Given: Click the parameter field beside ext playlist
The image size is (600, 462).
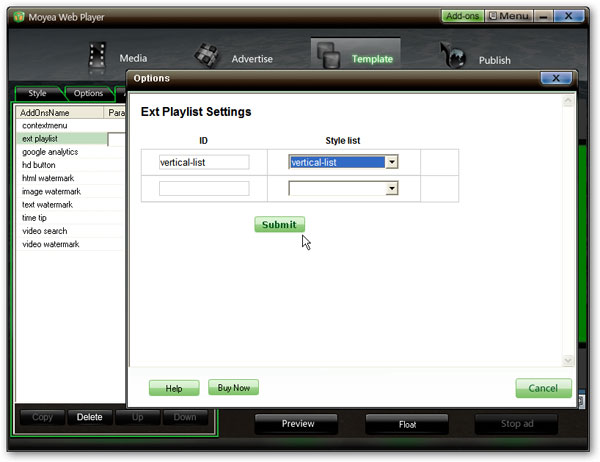Looking at the screenshot, I should tap(117, 139).
